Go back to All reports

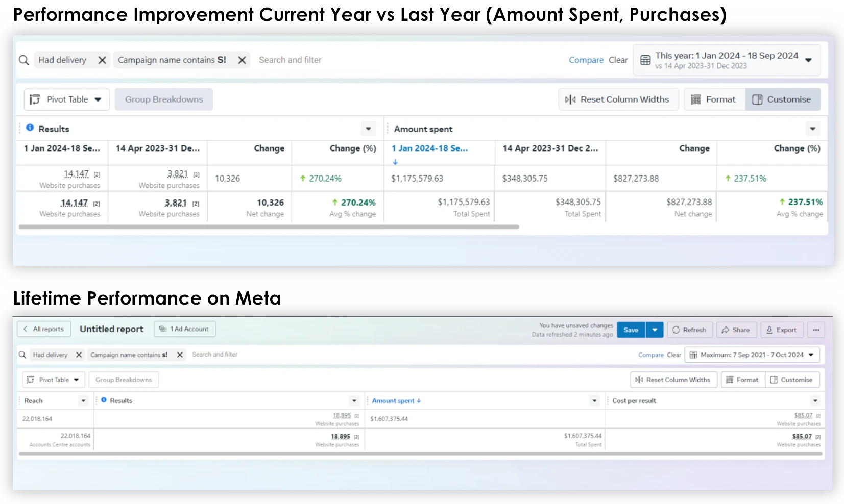pos(44,329)
